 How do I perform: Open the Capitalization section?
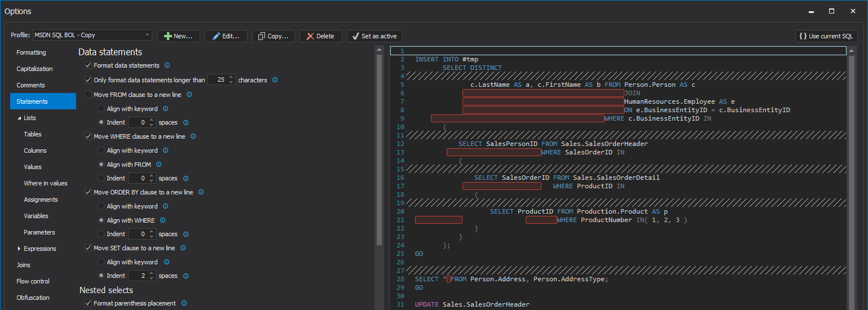43,69
